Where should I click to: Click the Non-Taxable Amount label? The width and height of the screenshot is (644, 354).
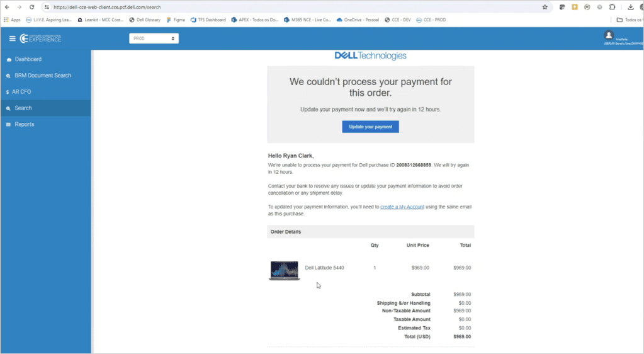pos(406,311)
